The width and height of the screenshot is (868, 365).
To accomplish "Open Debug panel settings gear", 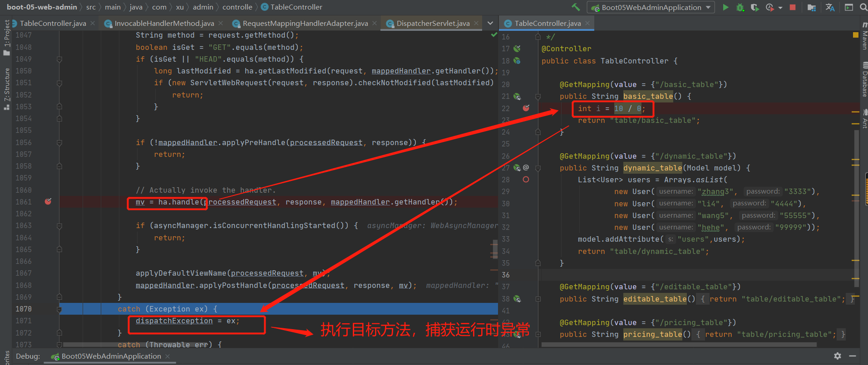I will [838, 356].
